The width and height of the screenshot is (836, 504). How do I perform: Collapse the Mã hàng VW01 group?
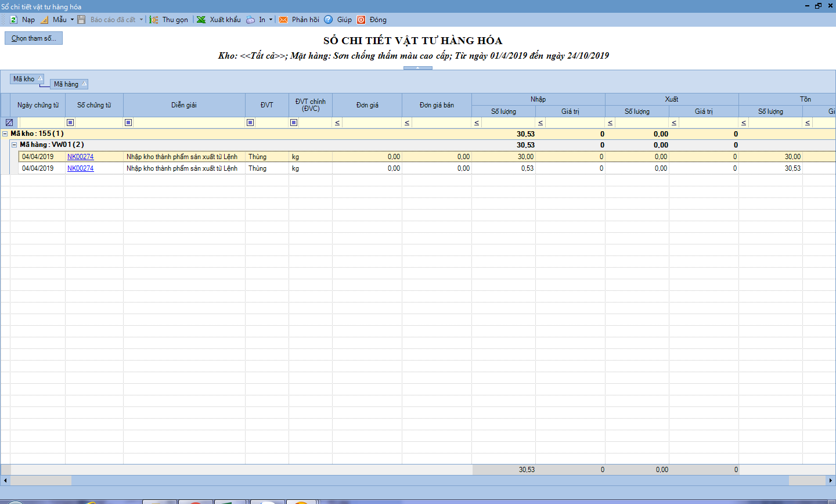pos(15,145)
